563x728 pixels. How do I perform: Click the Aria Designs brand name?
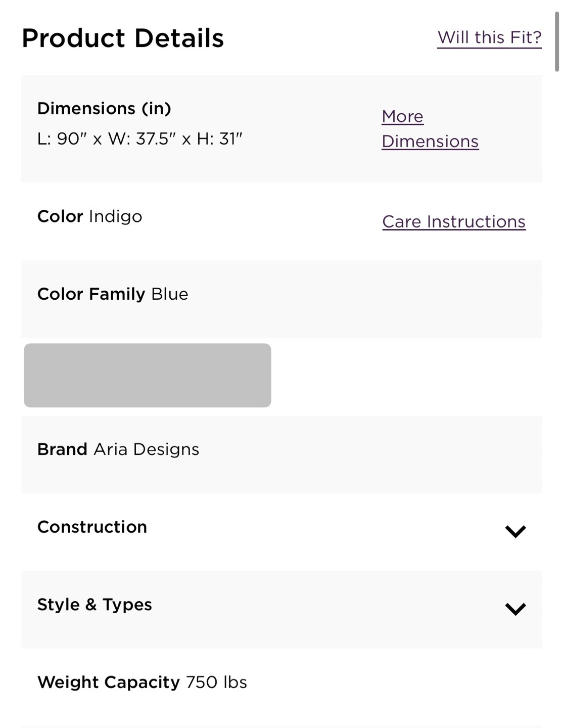[147, 449]
